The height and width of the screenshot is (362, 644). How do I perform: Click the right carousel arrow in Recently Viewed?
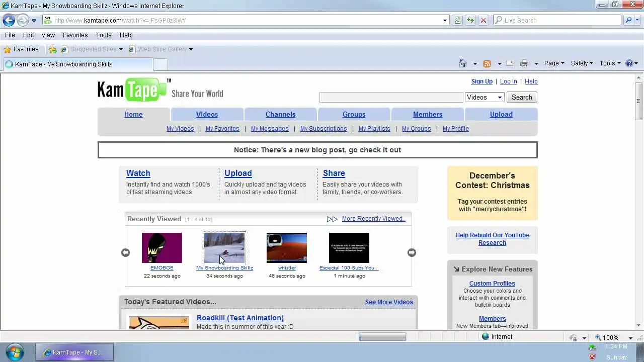[412, 253]
